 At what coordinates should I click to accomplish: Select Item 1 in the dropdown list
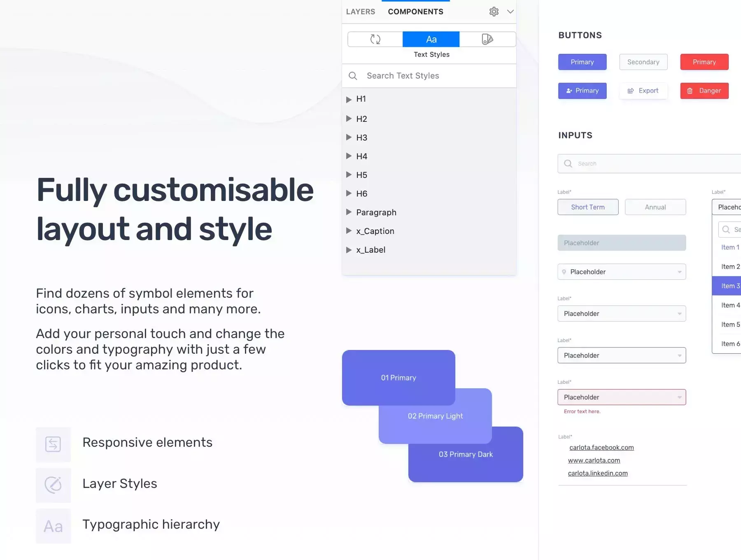(x=727, y=247)
